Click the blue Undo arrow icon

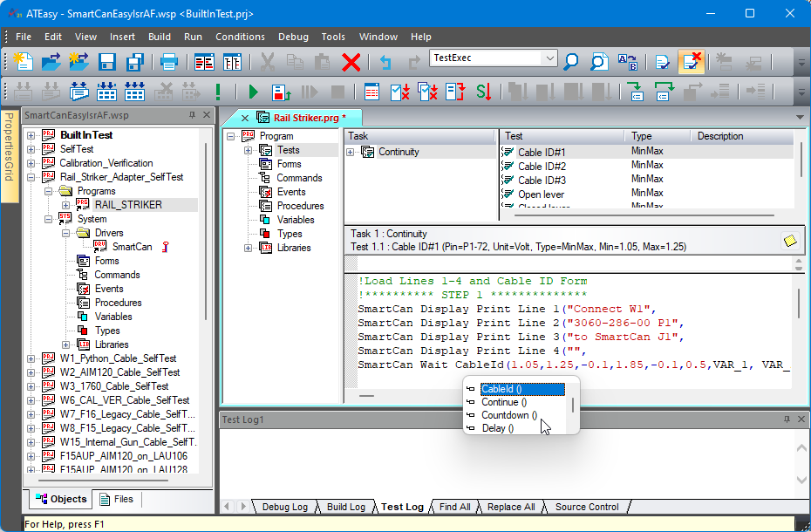(x=385, y=62)
